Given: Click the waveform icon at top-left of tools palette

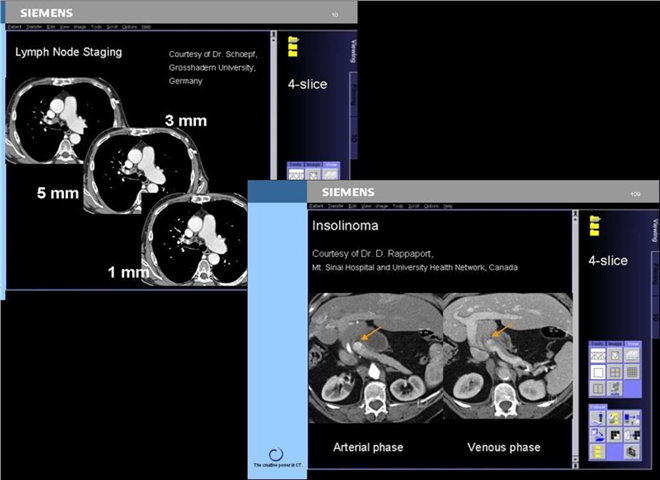Looking at the screenshot, I should (x=596, y=355).
